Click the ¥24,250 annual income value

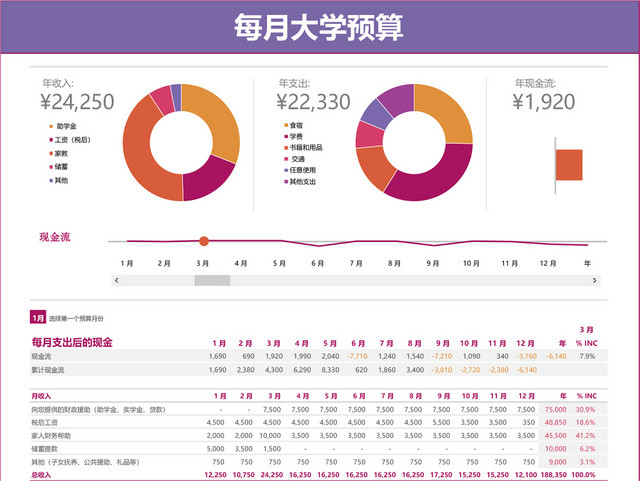pyautogui.click(x=77, y=101)
